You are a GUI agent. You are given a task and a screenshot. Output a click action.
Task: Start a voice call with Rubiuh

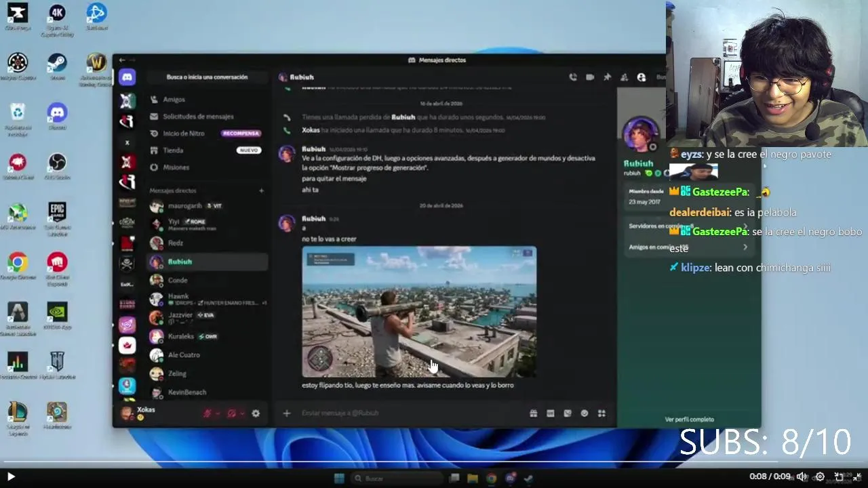tap(573, 77)
